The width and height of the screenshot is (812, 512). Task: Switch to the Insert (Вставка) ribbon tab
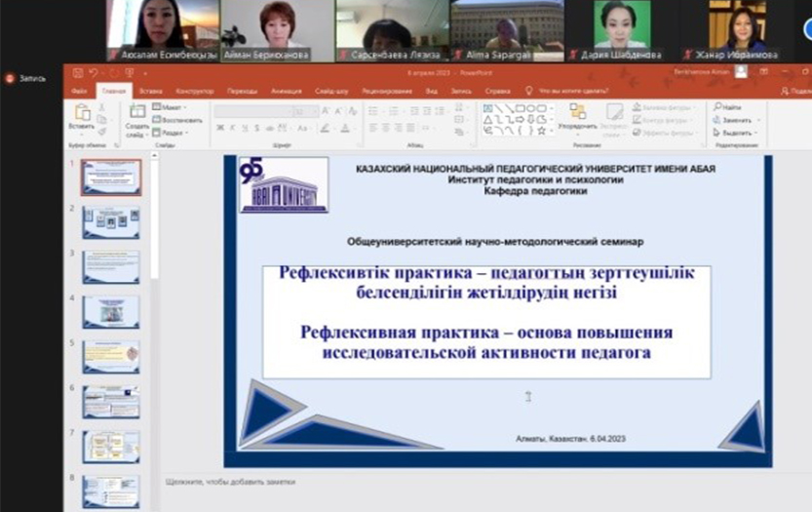[150, 90]
